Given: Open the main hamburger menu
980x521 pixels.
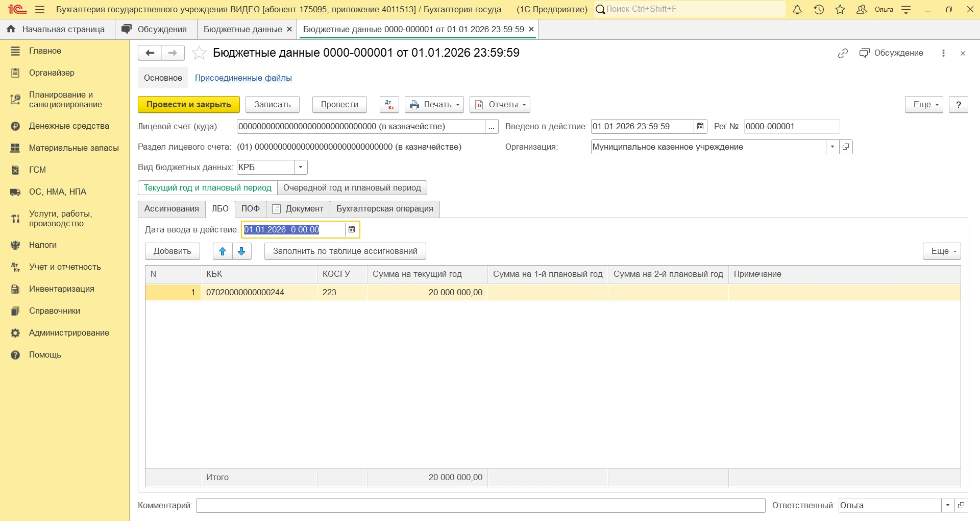Looking at the screenshot, I should 40,10.
